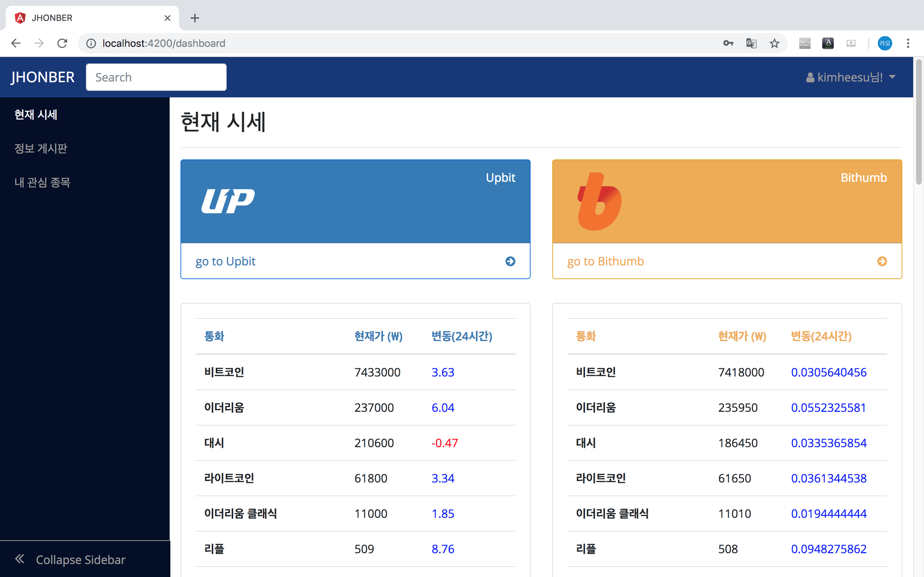The image size is (924, 577).
Task: Open the dark 'A' dictionary extension
Action: (x=828, y=43)
